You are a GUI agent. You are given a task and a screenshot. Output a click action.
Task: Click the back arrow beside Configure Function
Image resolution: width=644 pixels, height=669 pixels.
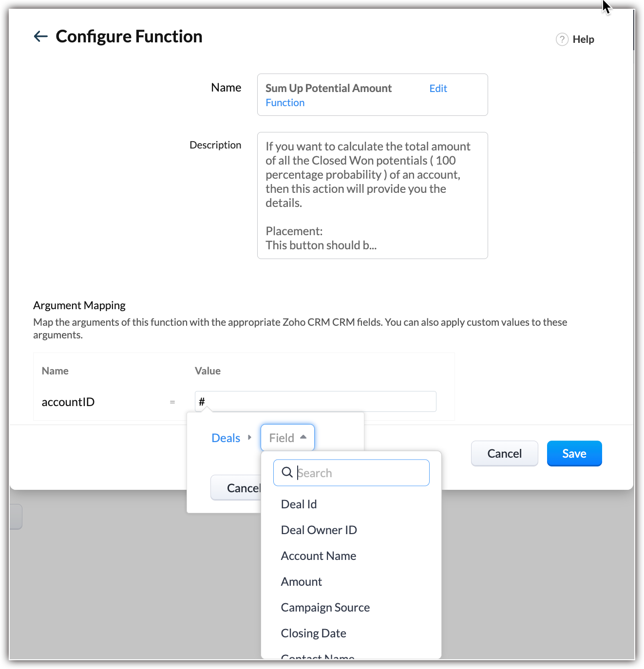(41, 37)
